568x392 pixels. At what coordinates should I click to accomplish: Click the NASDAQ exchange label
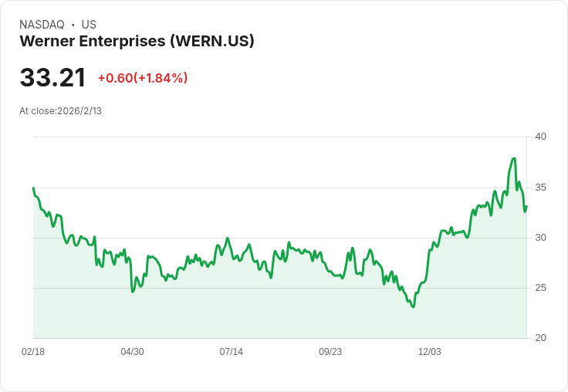coord(42,25)
